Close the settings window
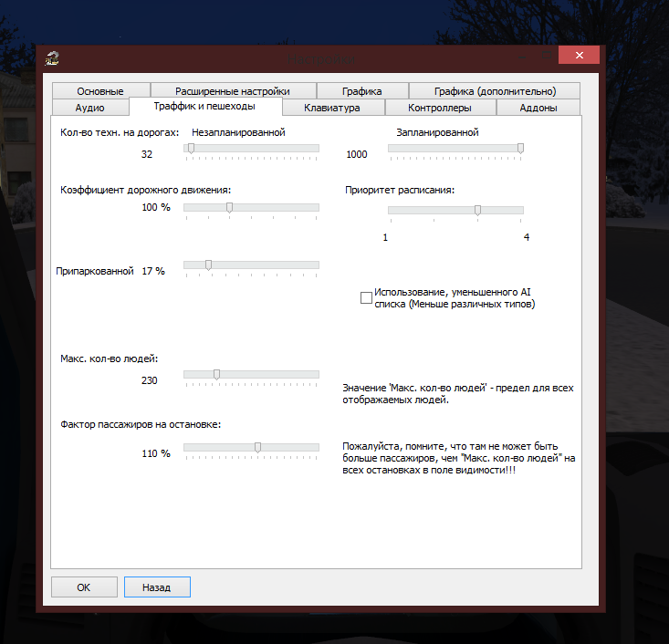The image size is (669, 644). [579, 55]
